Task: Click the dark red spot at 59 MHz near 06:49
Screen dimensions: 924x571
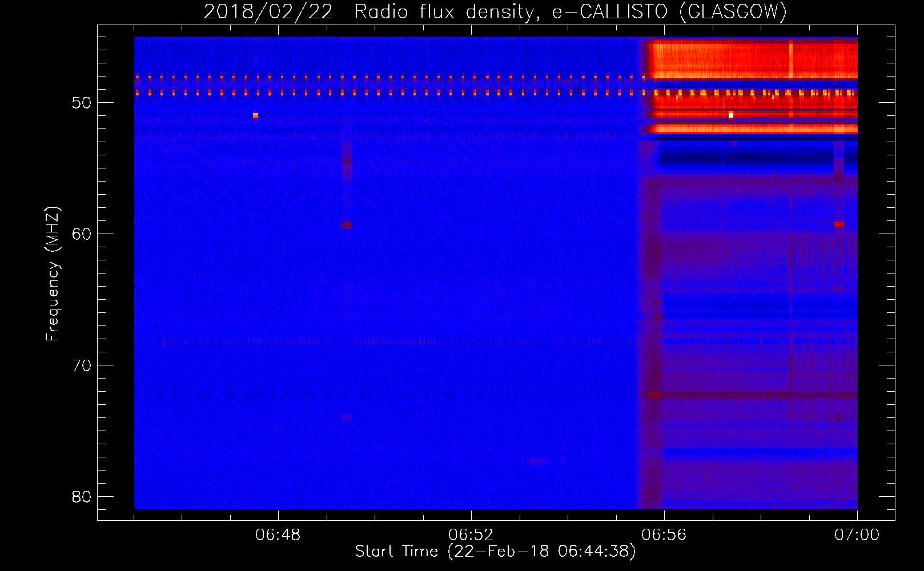Action: coord(347,224)
